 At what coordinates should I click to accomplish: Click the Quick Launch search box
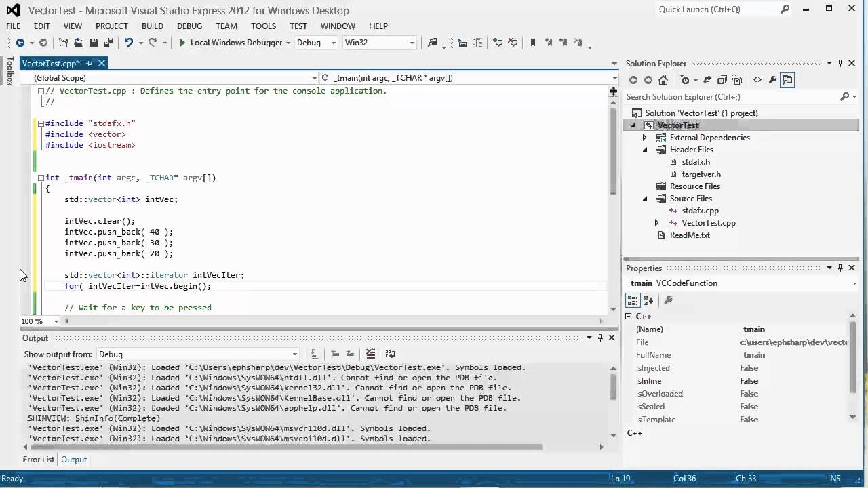click(718, 9)
